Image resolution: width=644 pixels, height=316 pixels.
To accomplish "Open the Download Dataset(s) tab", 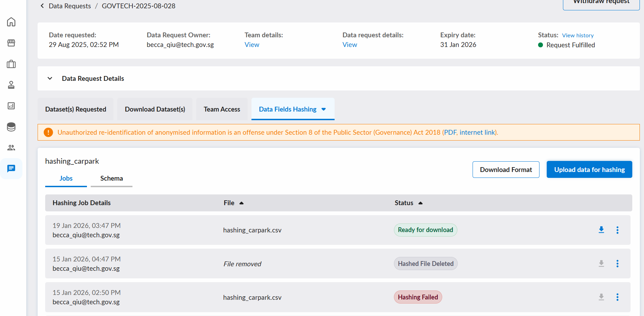I will tap(155, 109).
